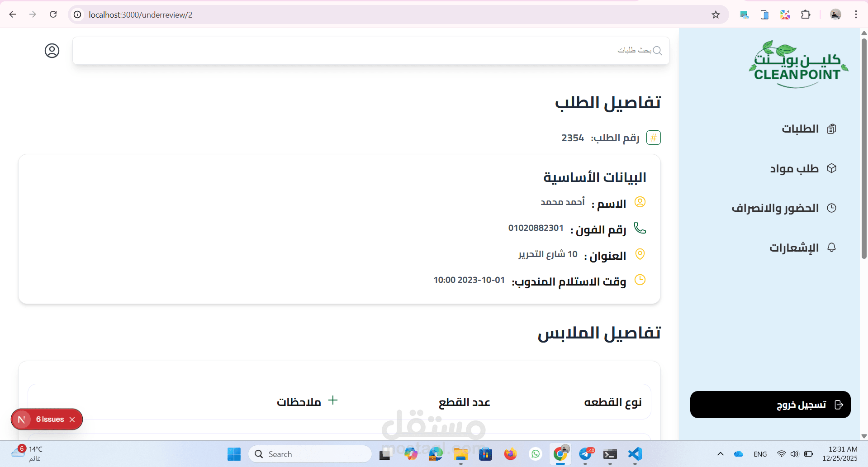Image resolution: width=868 pixels, height=467 pixels.
Task: Click the hash icon beside رقم الطلب
Action: click(x=654, y=138)
